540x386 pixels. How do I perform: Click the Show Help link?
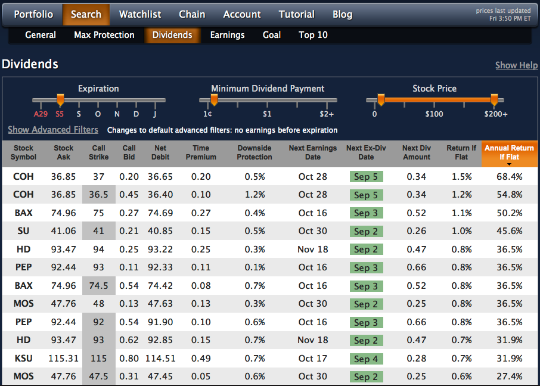pyautogui.click(x=516, y=65)
